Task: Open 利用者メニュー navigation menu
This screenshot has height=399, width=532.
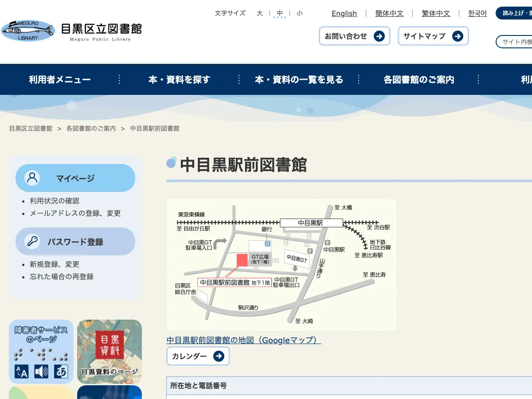Action: point(60,80)
